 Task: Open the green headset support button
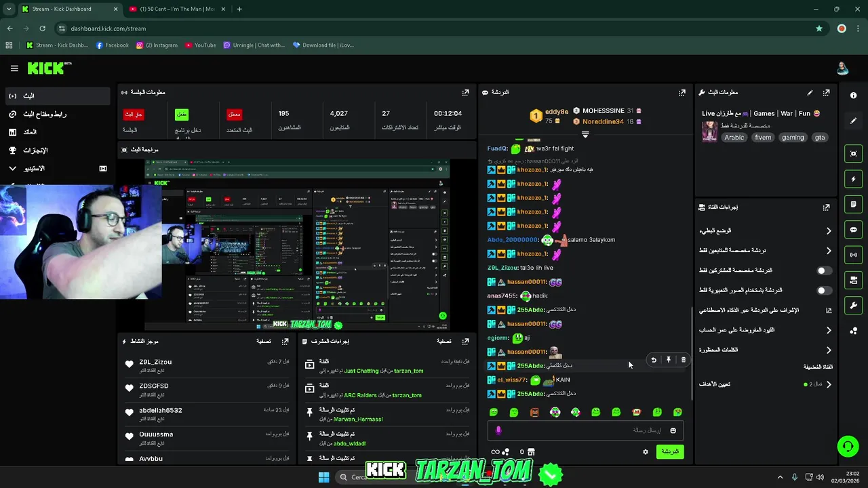click(x=848, y=446)
